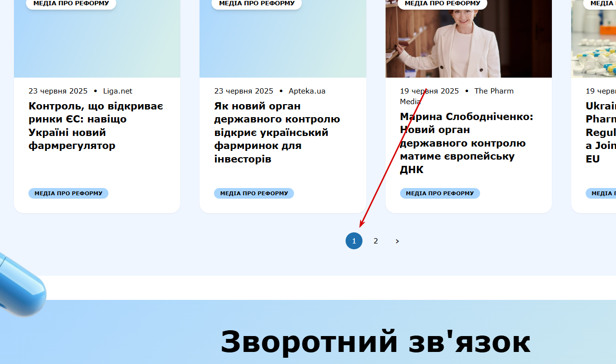Image resolution: width=616 pixels, height=364 pixels.
Task: Click The Pharm Media card's bottom tag
Action: pos(440,193)
